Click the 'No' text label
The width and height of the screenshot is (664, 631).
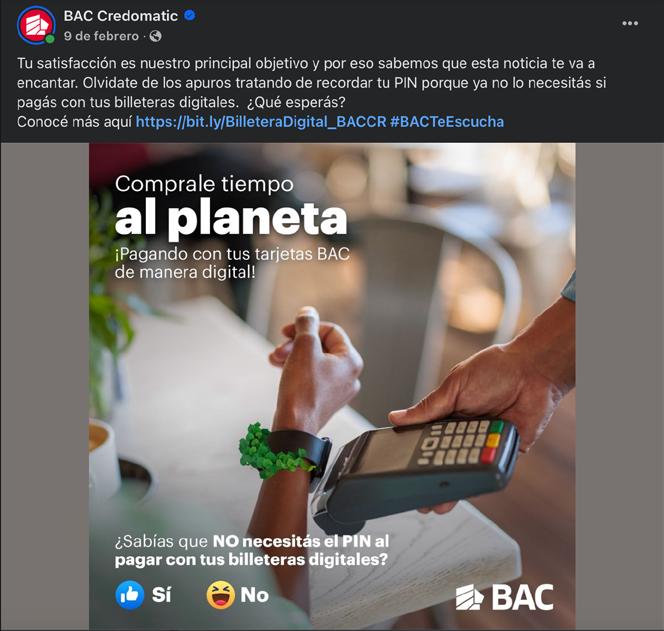click(255, 595)
